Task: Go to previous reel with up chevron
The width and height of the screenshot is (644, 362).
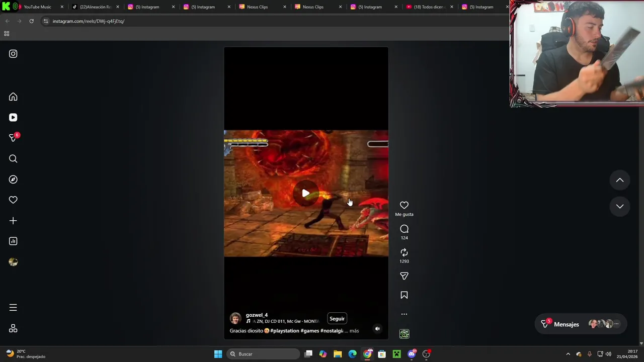Action: pos(620,180)
